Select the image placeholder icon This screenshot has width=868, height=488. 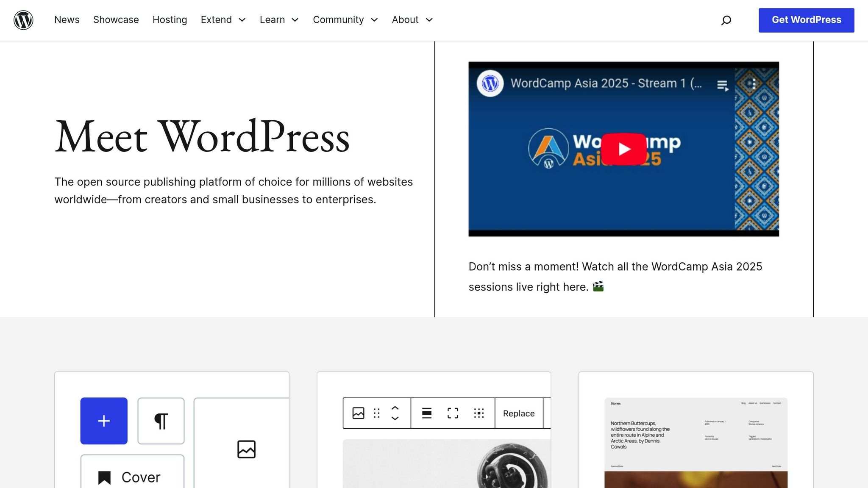tap(246, 450)
